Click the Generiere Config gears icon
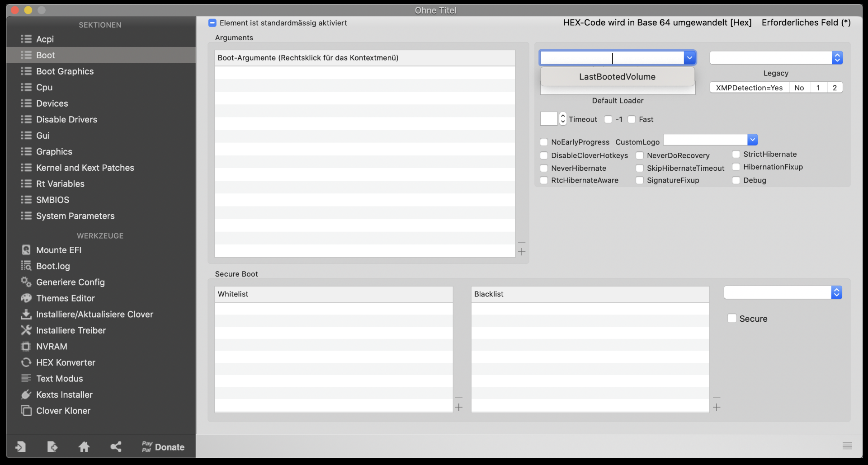The width and height of the screenshot is (868, 465). [x=26, y=282]
